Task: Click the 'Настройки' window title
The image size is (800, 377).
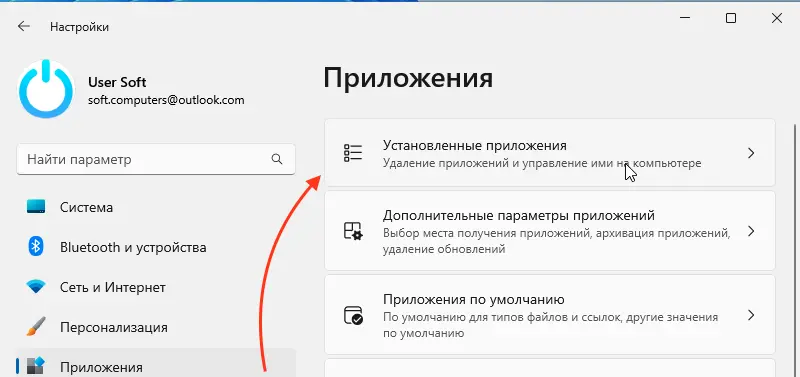Action: [79, 27]
